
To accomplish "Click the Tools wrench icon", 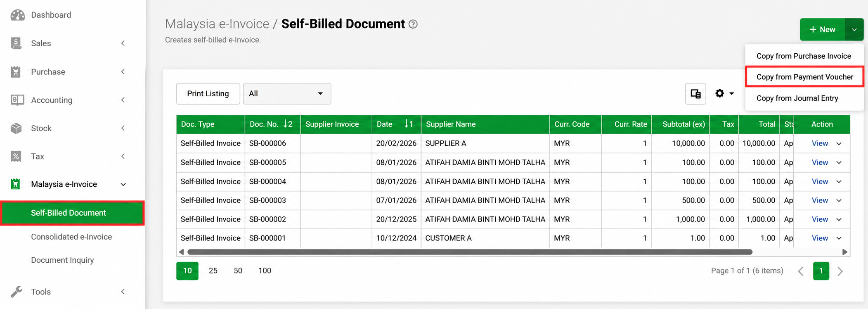I will pyautogui.click(x=17, y=292).
